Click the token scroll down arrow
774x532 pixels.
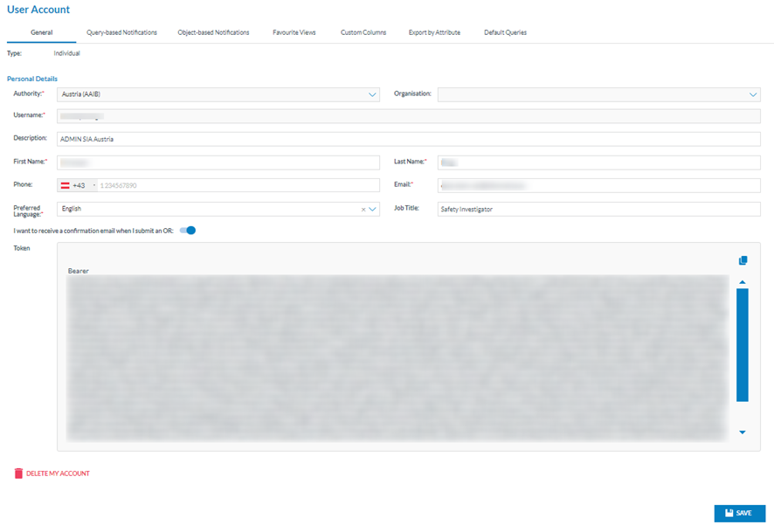742,432
